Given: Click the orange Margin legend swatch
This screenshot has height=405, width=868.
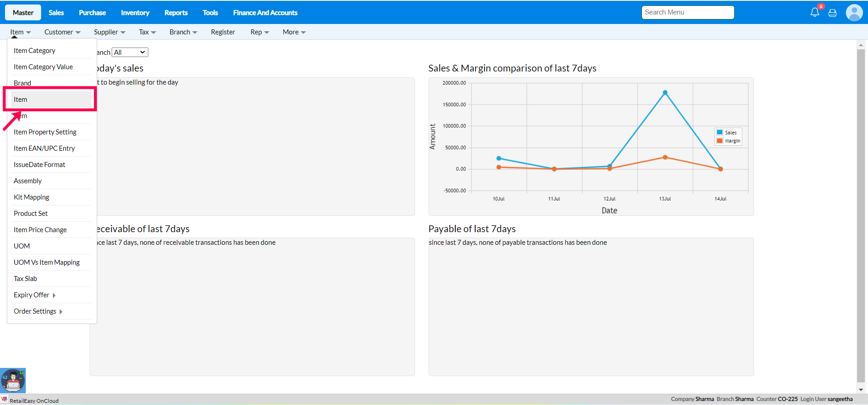Looking at the screenshot, I should [x=720, y=141].
